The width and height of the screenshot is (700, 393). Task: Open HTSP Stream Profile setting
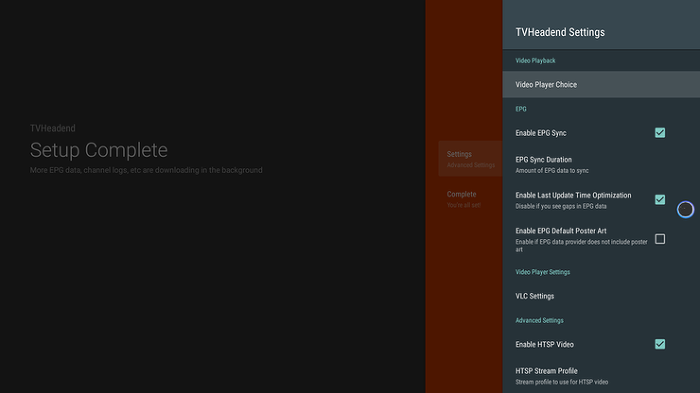[x=601, y=376]
